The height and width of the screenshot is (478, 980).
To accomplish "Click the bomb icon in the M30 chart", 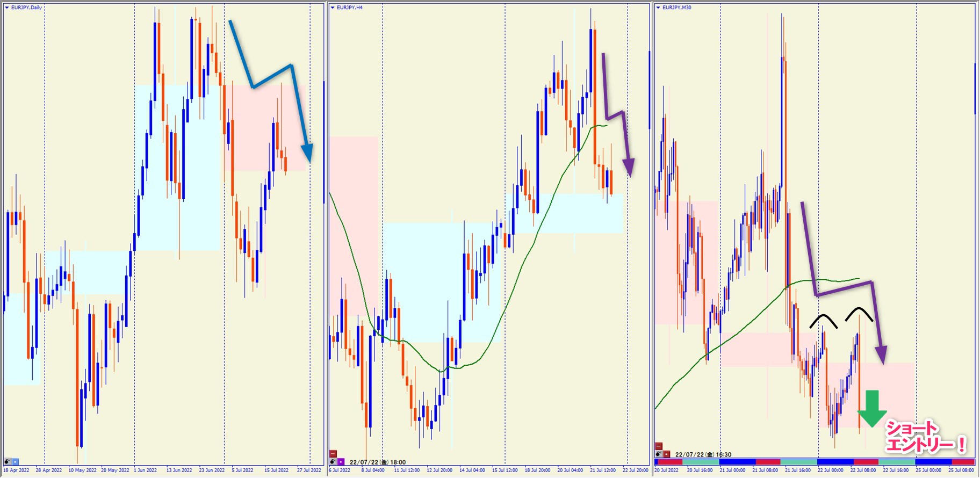I will [x=659, y=454].
